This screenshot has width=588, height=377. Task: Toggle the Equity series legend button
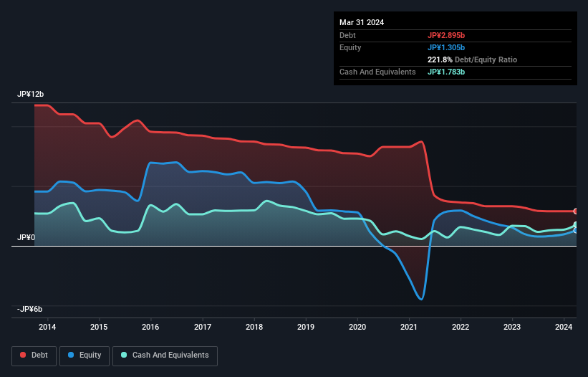85,355
